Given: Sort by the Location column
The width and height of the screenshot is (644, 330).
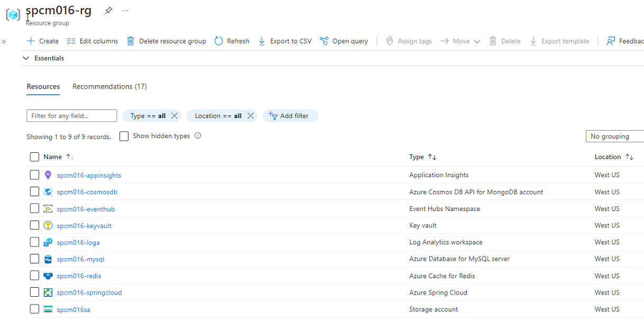Looking at the screenshot, I should coord(614,157).
